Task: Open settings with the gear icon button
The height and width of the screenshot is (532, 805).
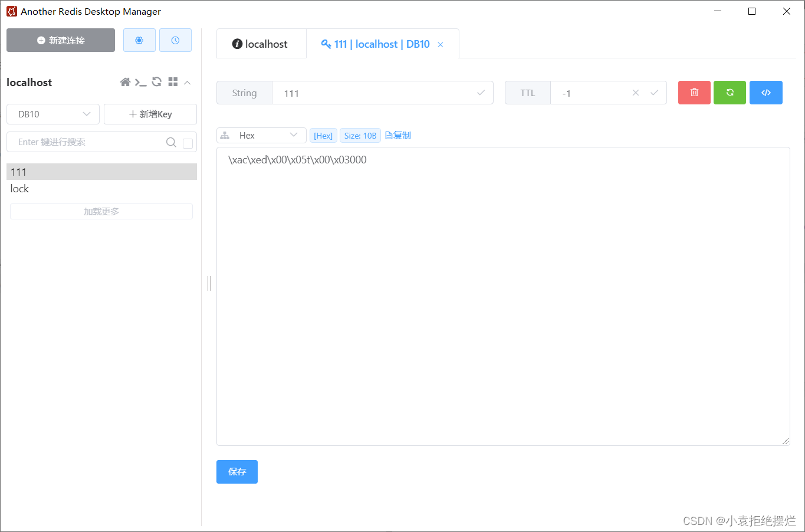Action: [x=139, y=40]
